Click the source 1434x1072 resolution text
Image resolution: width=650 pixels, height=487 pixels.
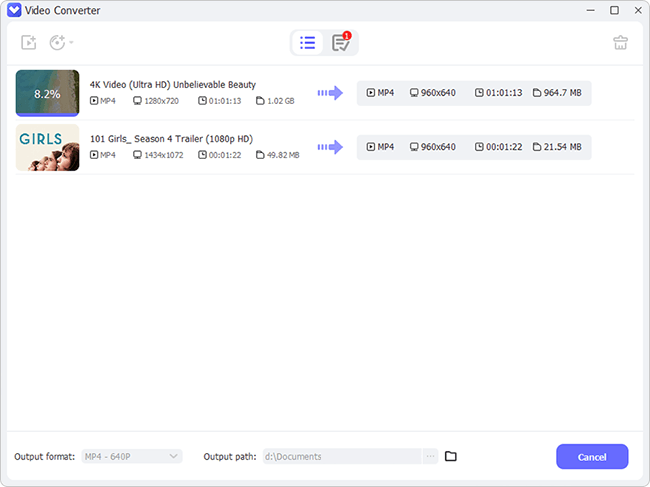[x=164, y=155]
